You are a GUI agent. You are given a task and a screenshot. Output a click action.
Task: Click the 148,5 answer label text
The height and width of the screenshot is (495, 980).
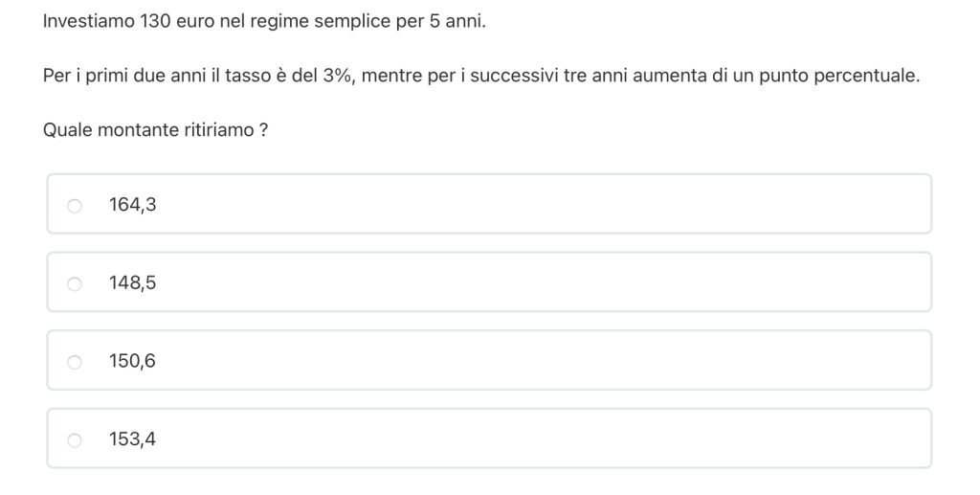(133, 282)
